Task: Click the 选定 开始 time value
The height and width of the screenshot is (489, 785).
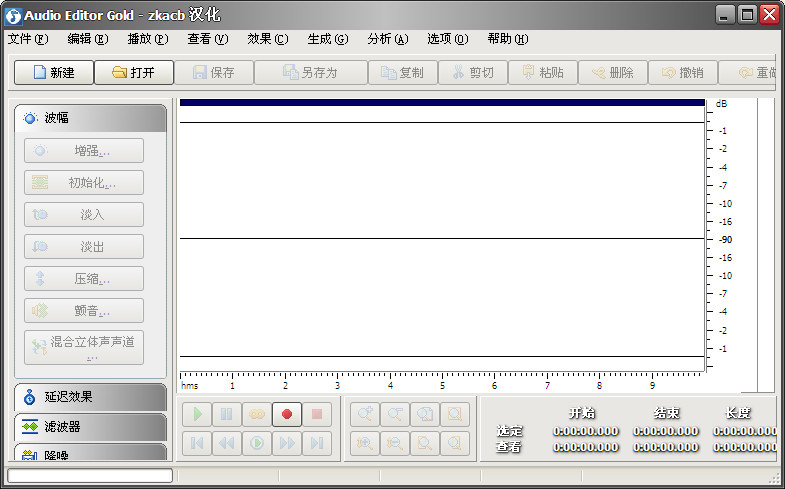Action: (x=586, y=431)
